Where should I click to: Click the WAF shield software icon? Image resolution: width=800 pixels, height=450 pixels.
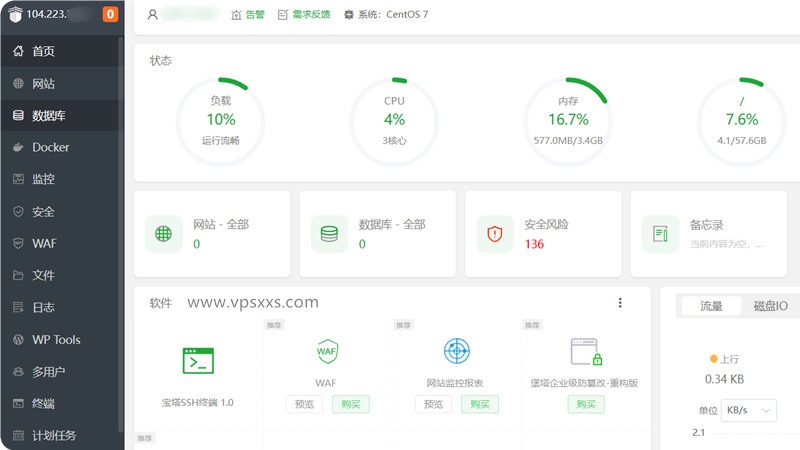click(327, 351)
